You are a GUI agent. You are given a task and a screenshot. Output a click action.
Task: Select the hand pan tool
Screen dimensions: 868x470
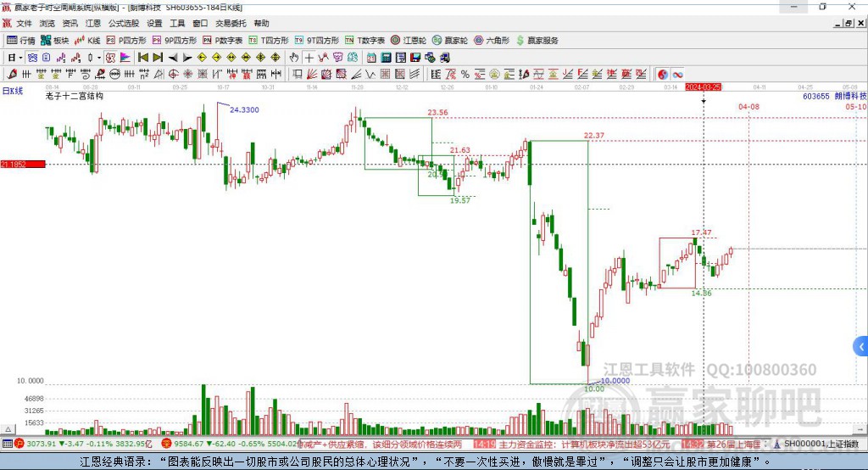(x=294, y=58)
